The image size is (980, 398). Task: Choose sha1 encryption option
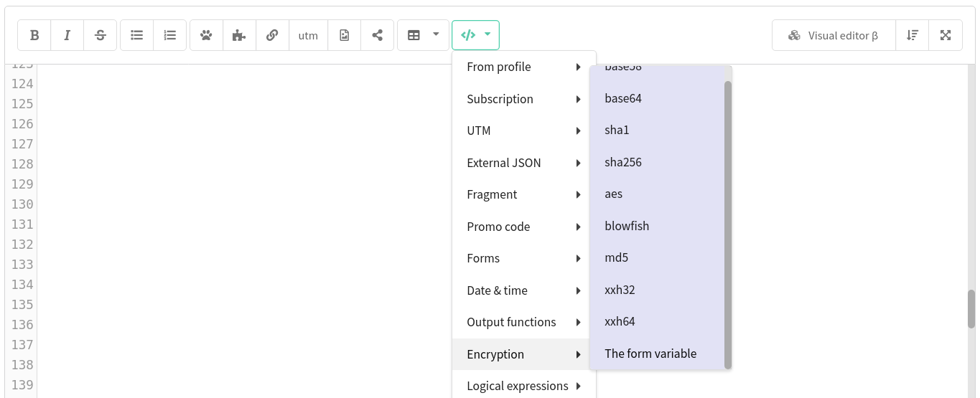[x=657, y=130]
